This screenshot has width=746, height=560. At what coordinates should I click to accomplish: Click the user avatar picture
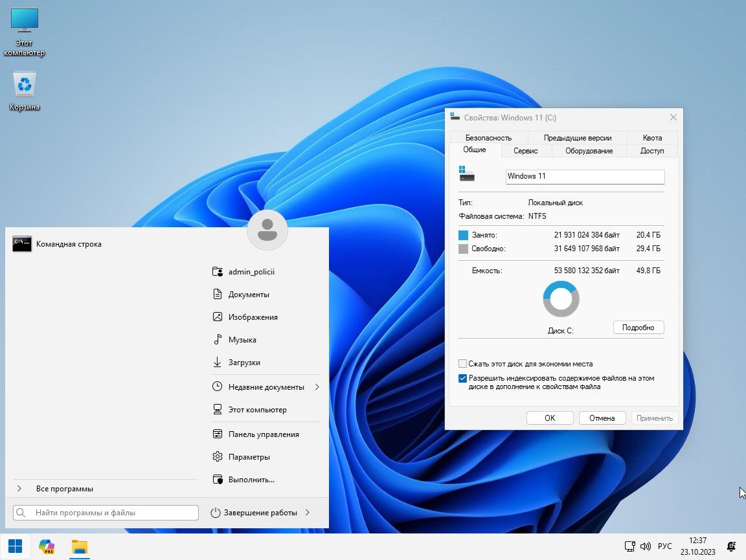pos(267,230)
